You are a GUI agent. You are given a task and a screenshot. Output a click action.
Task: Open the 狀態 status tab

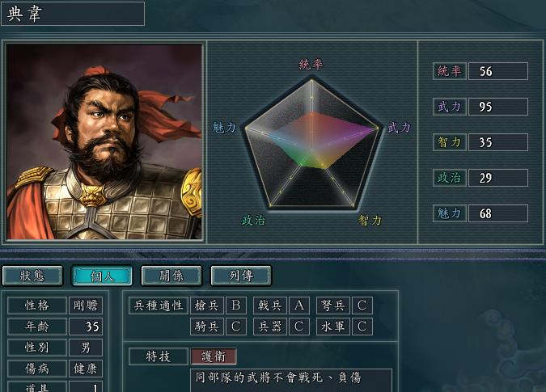[32, 276]
